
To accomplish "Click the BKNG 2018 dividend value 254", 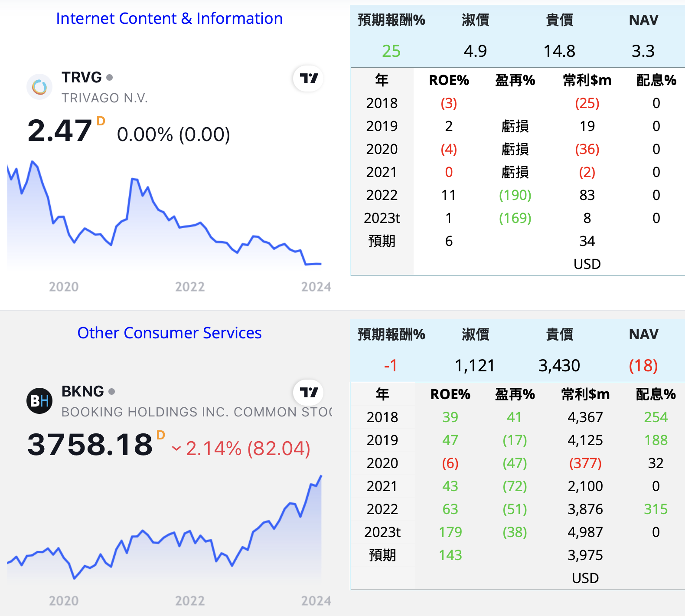I will pyautogui.click(x=656, y=417).
